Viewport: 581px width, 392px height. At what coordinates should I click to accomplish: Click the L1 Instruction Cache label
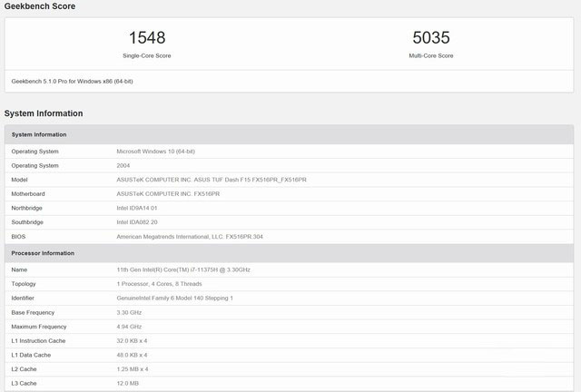38,340
